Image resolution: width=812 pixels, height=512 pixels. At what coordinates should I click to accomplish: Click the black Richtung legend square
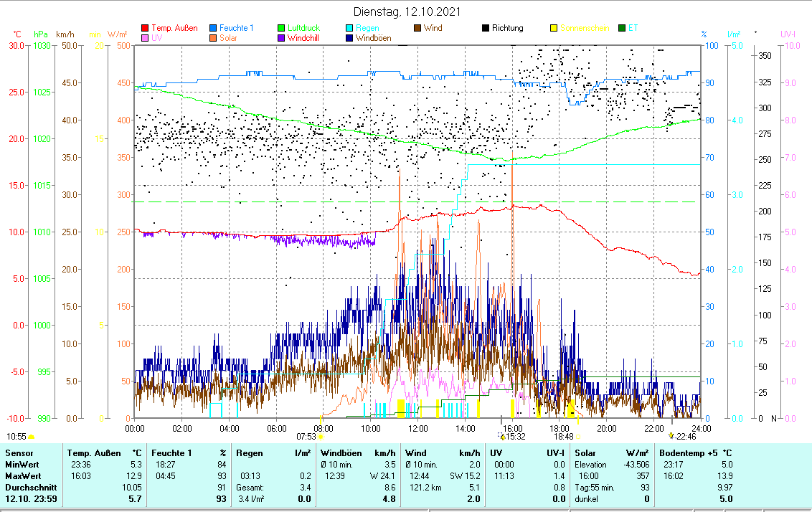click(486, 28)
